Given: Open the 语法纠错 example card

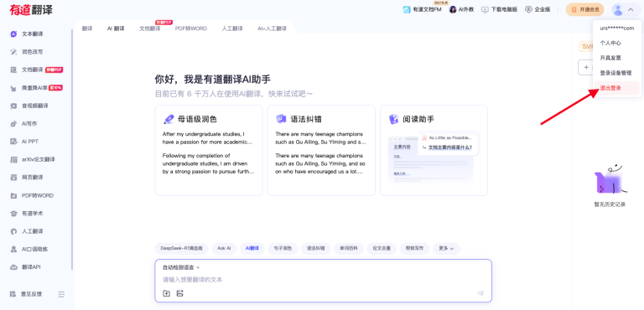Looking at the screenshot, I should point(321,150).
